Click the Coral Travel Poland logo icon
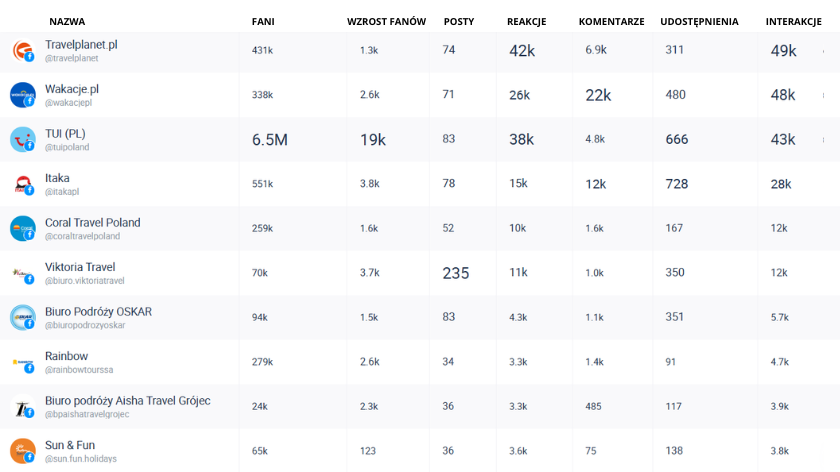The image size is (840, 472). [x=22, y=228]
